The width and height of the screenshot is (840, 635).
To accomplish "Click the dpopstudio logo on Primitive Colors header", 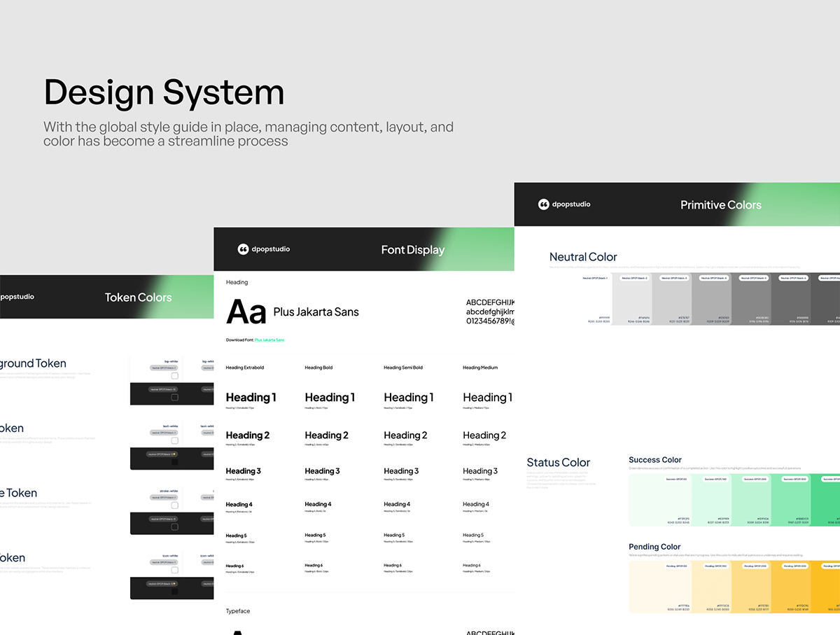I will pyautogui.click(x=564, y=204).
